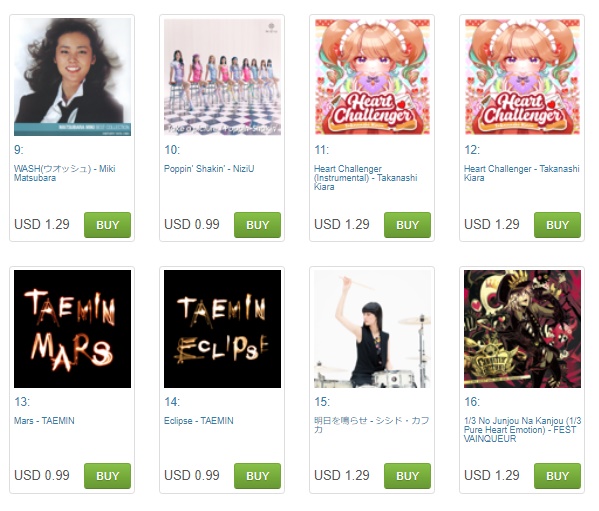Buy Poppin' Shakin' by NiziU
This screenshot has height=511, width=599.
(257, 225)
